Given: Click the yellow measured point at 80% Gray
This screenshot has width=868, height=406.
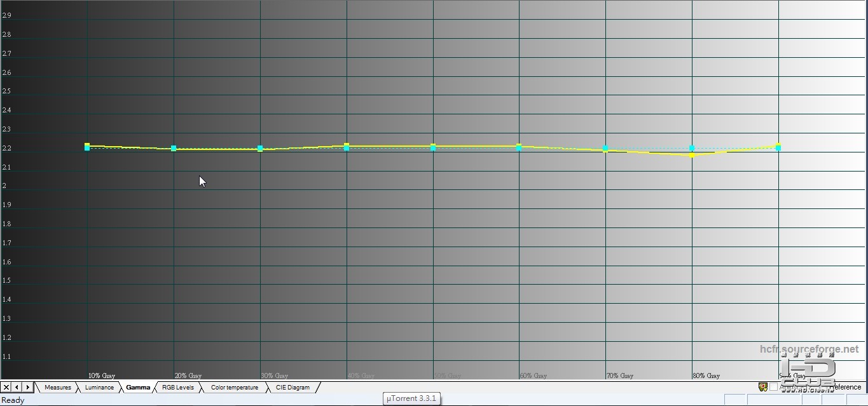Looking at the screenshot, I should point(692,155).
